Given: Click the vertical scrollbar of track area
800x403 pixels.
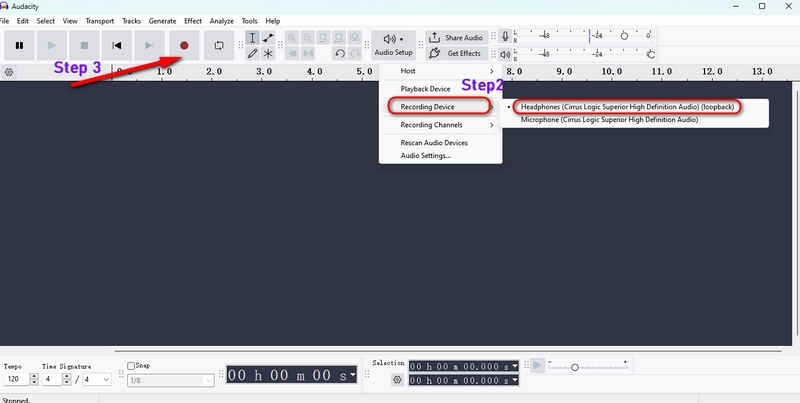Looking at the screenshot, I should click(x=796, y=214).
